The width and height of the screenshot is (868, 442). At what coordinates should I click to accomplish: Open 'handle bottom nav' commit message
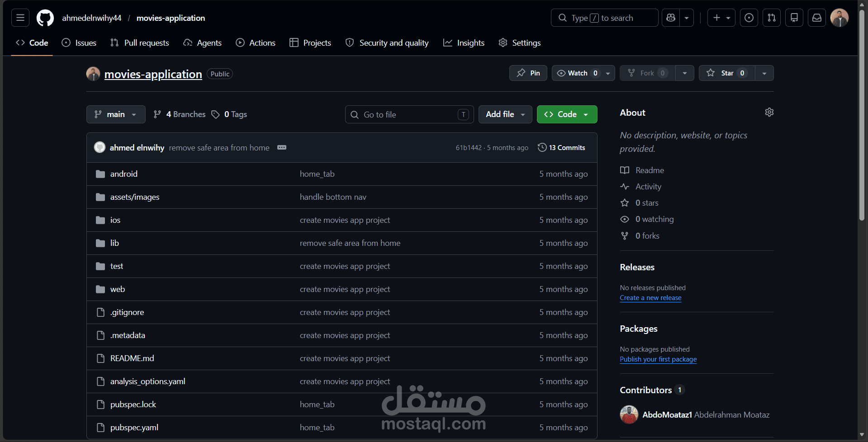333,197
